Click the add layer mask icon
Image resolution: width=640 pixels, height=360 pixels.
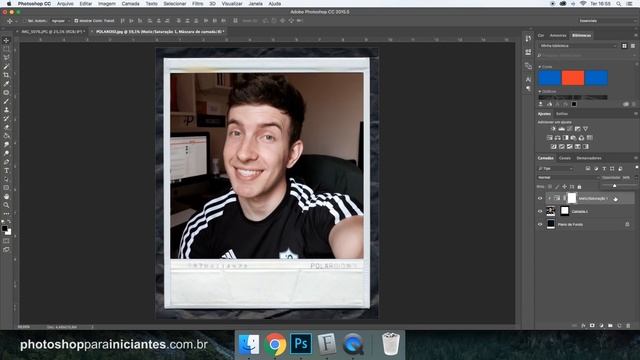[x=592, y=325]
